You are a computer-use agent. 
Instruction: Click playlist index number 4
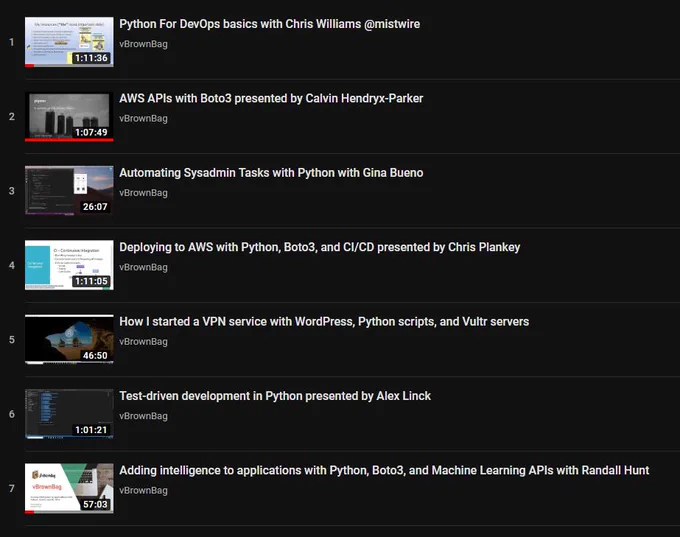pos(12,265)
